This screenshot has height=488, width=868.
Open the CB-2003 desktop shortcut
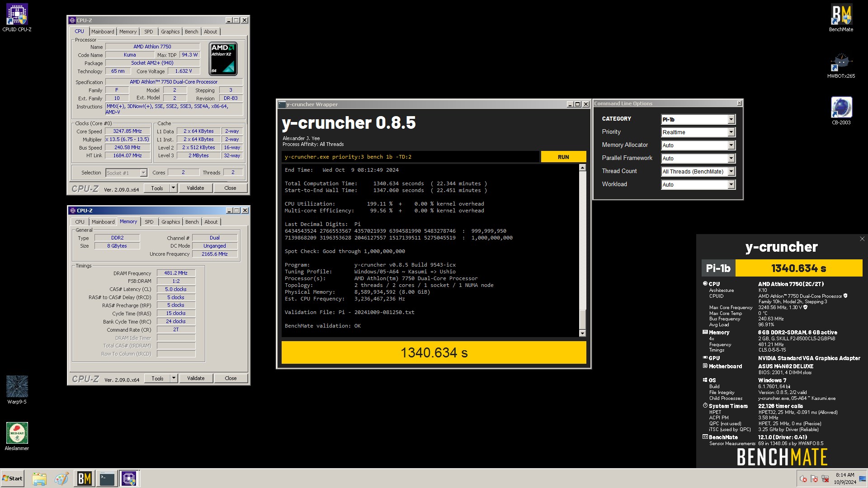(841, 111)
